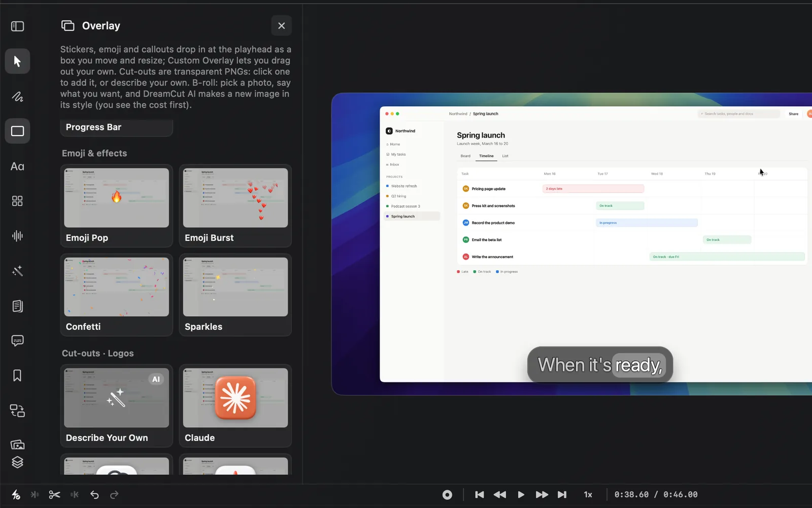Open the stacked layers panel
This screenshot has width=812, height=508.
pos(17,462)
